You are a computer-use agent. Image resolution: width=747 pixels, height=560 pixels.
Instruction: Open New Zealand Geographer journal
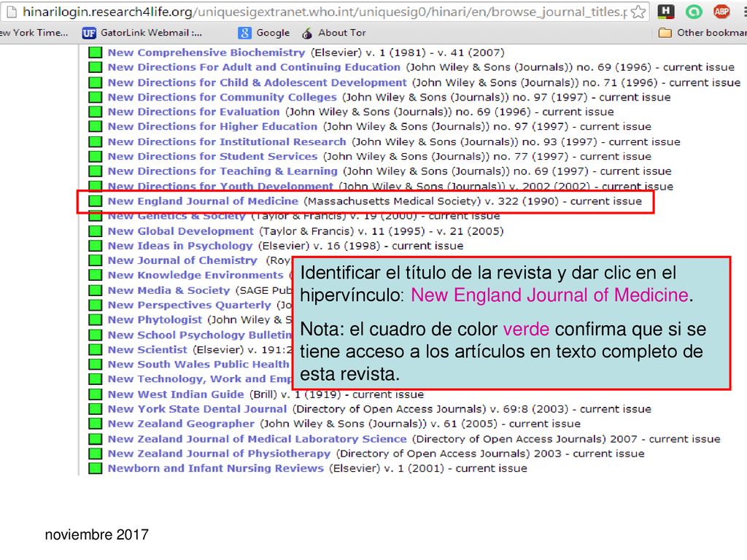pyautogui.click(x=181, y=424)
